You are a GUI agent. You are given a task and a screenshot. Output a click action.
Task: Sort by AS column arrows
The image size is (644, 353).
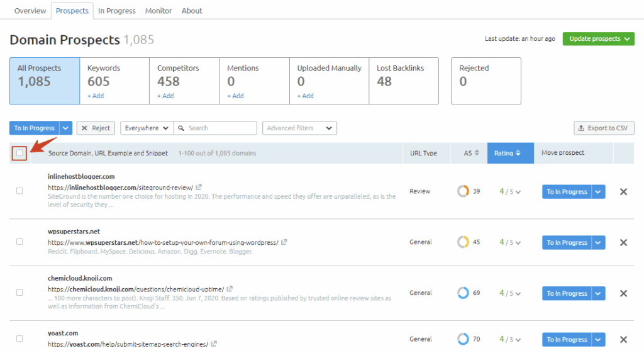pos(476,153)
